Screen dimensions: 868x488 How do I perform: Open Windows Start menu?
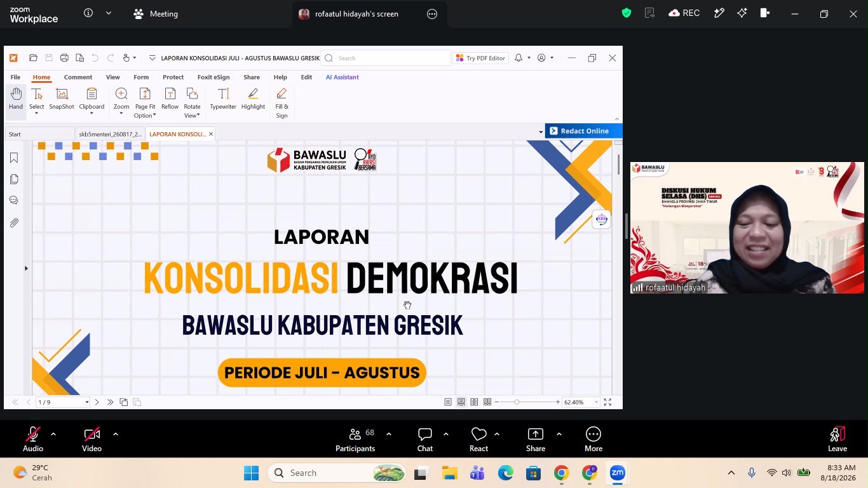(251, 473)
